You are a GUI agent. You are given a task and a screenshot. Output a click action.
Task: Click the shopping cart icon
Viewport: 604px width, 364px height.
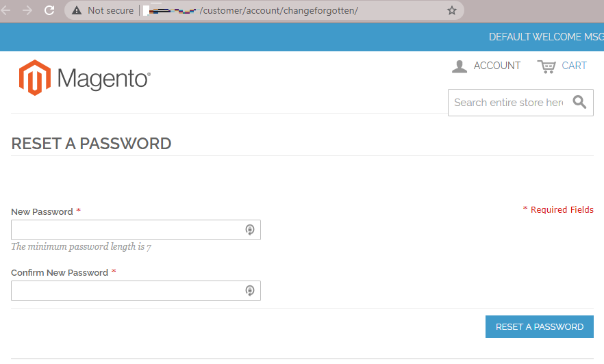coord(546,66)
